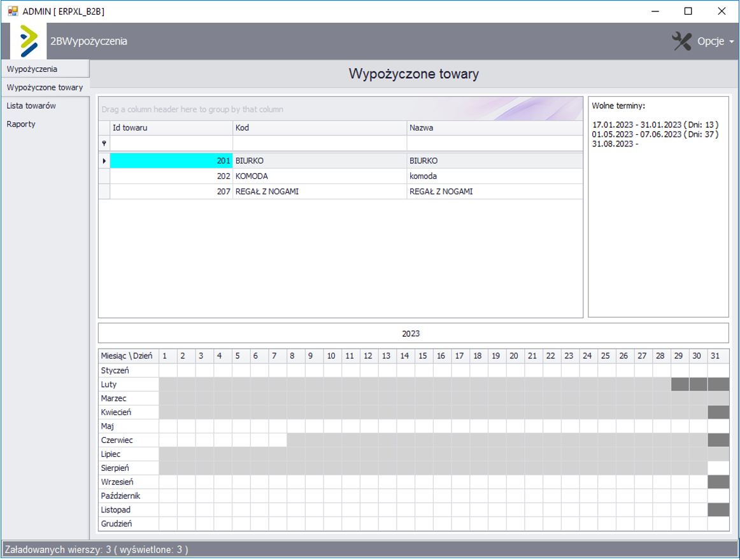Minimize the ADMIN window

(655, 11)
